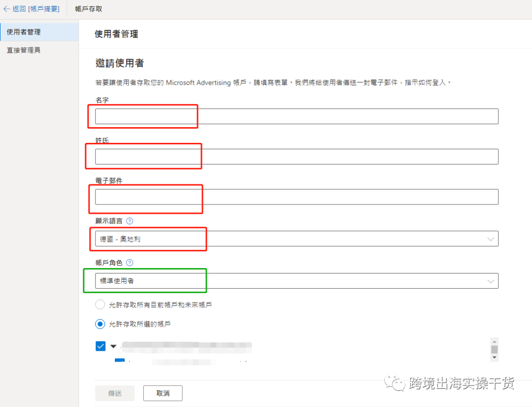The height and width of the screenshot is (407, 532).
Task: Click the back arrow beside 帳戶摘要
Action: tap(6, 8)
